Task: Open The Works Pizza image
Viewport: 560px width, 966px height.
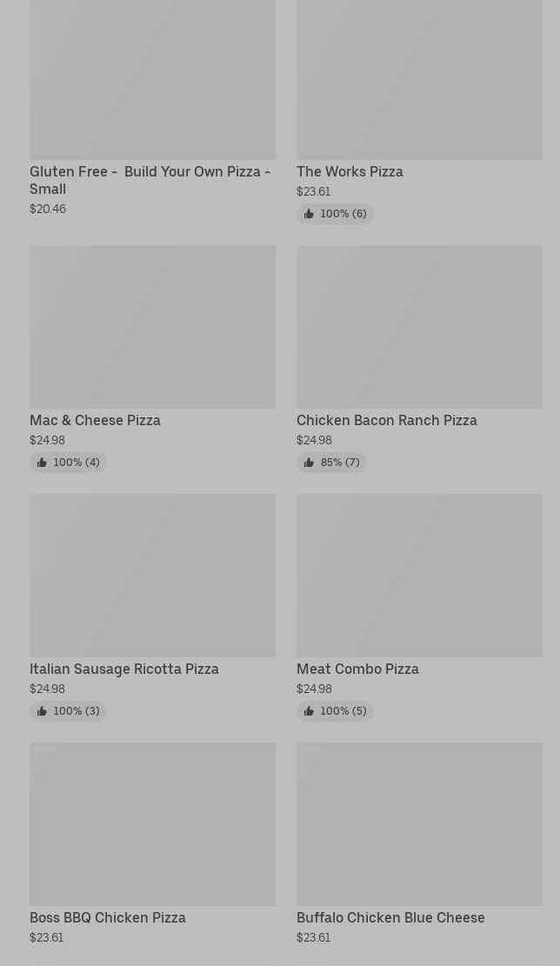Action: [x=419, y=79]
